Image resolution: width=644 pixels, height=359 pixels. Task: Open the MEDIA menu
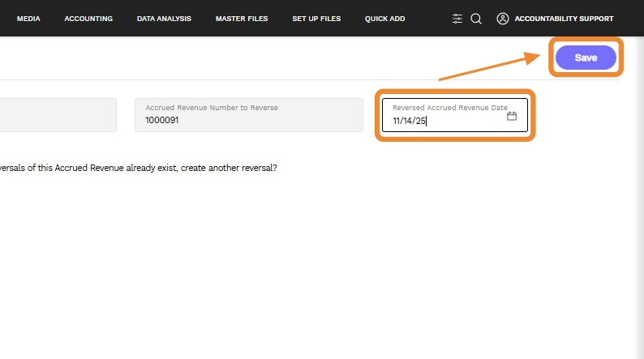tap(28, 19)
